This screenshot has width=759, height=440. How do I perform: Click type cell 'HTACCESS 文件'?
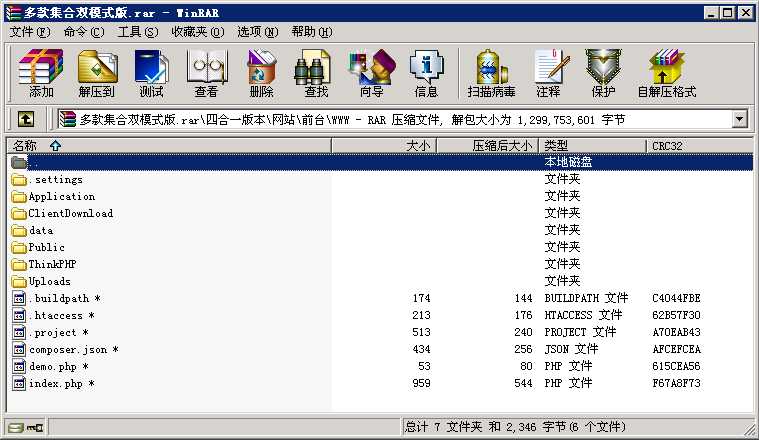click(x=583, y=315)
